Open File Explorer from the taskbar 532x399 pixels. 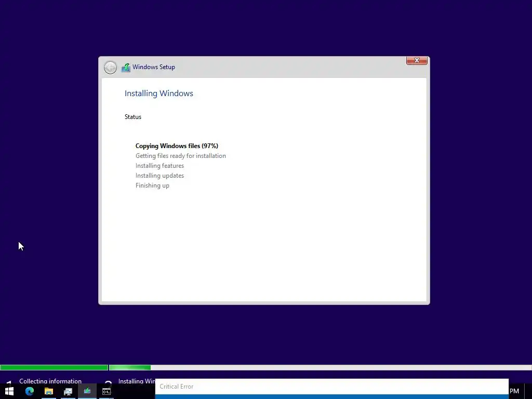pos(49,391)
